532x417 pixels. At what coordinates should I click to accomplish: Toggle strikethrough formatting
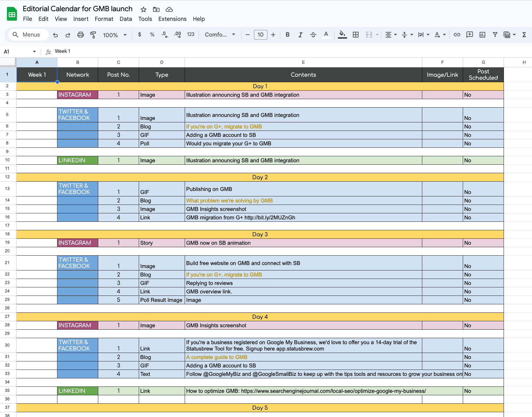coord(313,35)
